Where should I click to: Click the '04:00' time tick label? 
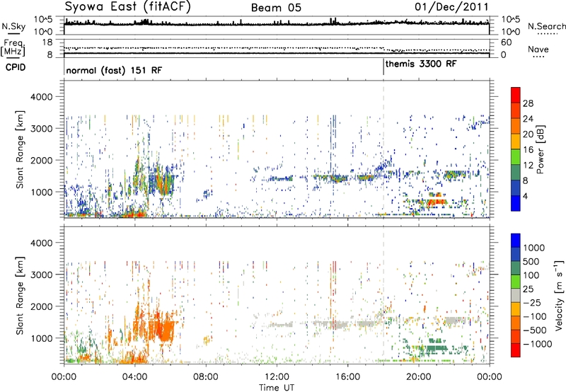(135, 377)
